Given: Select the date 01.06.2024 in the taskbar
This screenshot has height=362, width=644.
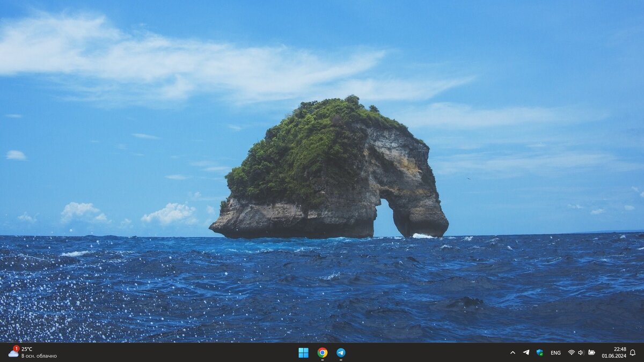Looking at the screenshot, I should tap(613, 356).
